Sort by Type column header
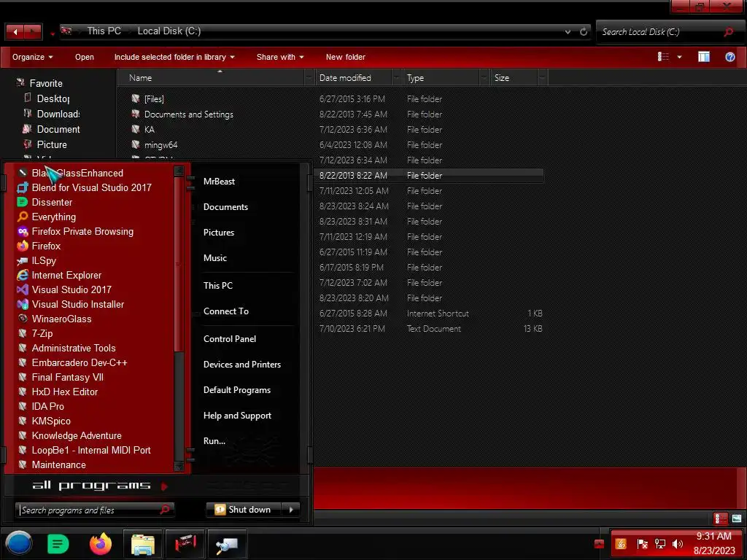 [x=441, y=77]
